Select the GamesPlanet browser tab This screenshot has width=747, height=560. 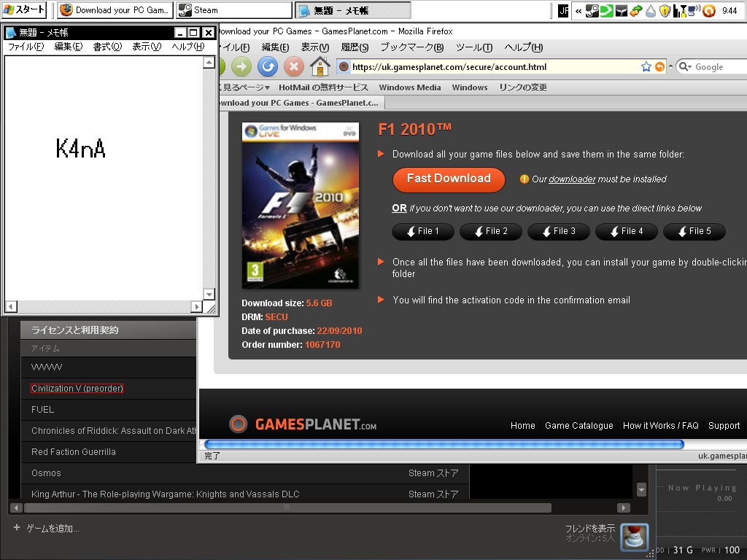coord(301,103)
